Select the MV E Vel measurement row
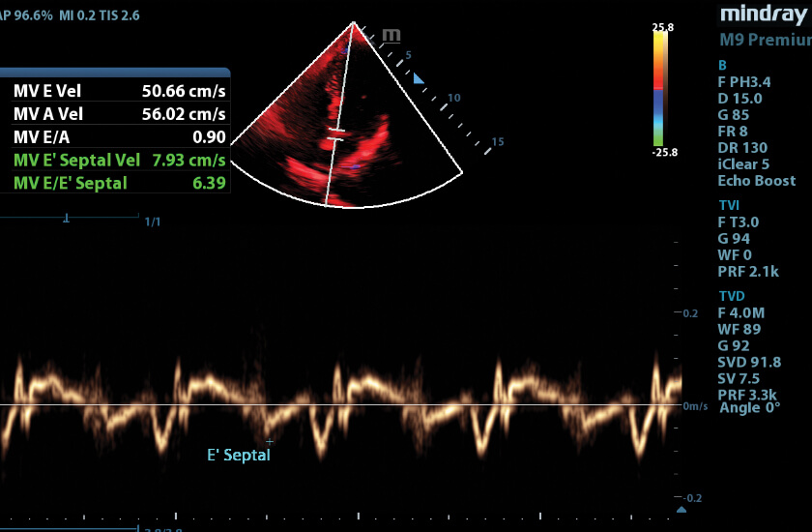The image size is (812, 532). coord(116,91)
